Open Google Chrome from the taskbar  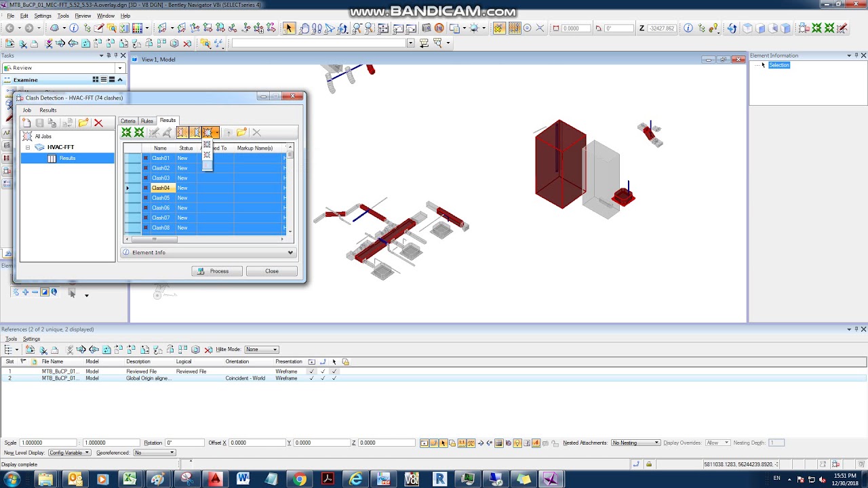pos(299,479)
